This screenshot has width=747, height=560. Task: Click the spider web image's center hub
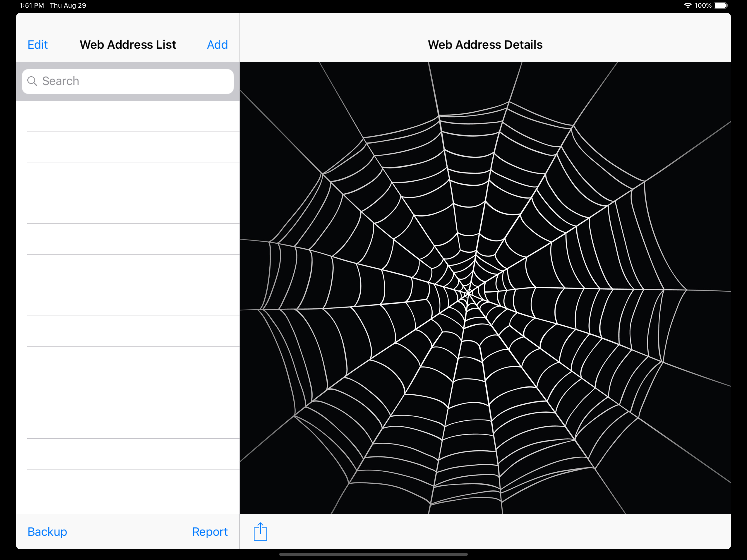tap(469, 293)
